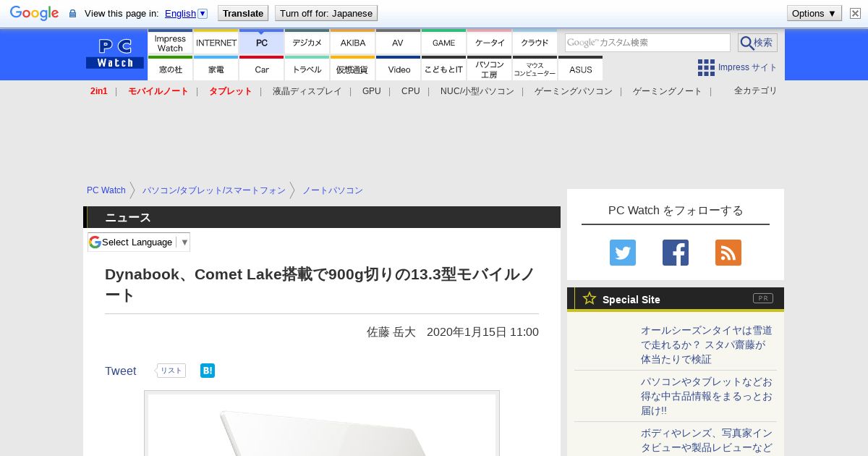This screenshot has height=456, width=868.
Task: Go to the NUC/小型パソコン category
Action: (x=477, y=91)
